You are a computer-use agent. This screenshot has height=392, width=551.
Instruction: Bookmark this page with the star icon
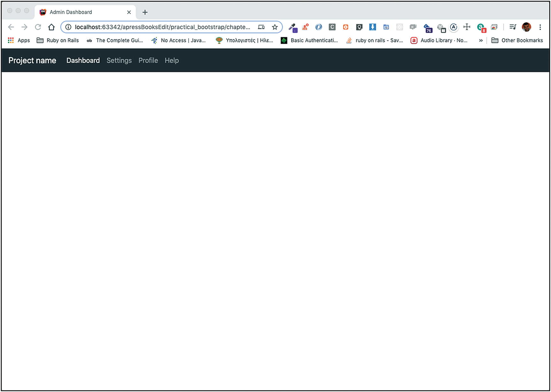[x=275, y=27]
